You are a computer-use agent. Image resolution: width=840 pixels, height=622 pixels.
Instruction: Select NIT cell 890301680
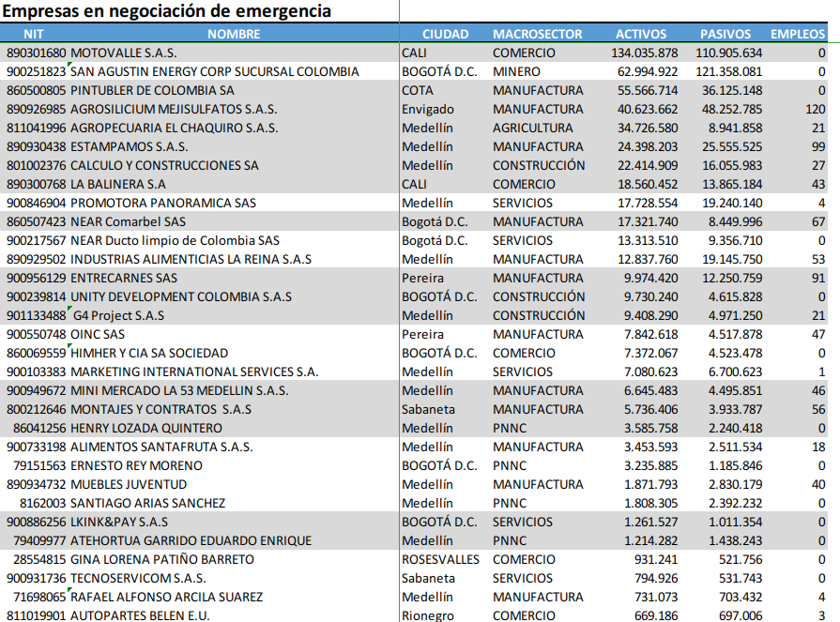[x=37, y=53]
